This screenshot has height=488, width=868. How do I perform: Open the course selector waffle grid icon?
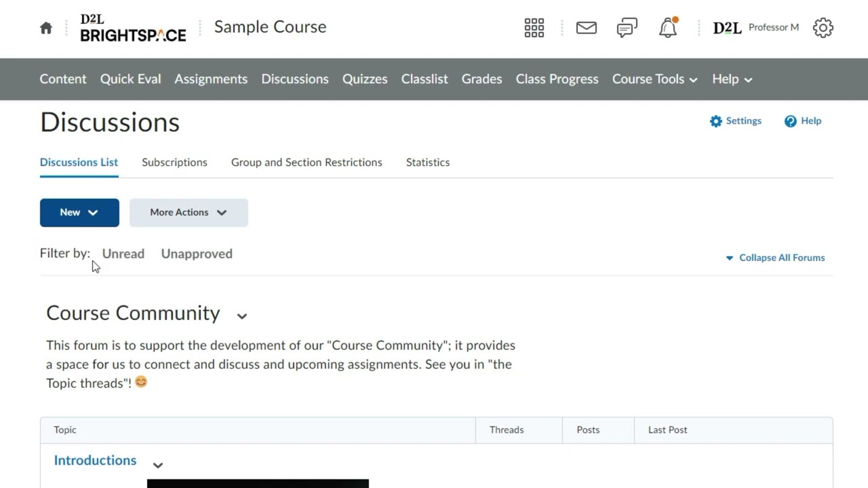pyautogui.click(x=534, y=28)
